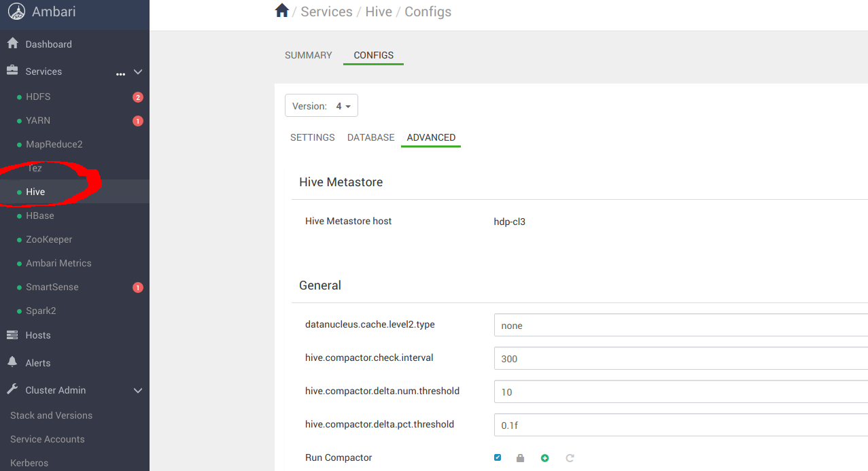Select Spark2 in the services sidebar
The width and height of the screenshot is (868, 471).
point(42,311)
